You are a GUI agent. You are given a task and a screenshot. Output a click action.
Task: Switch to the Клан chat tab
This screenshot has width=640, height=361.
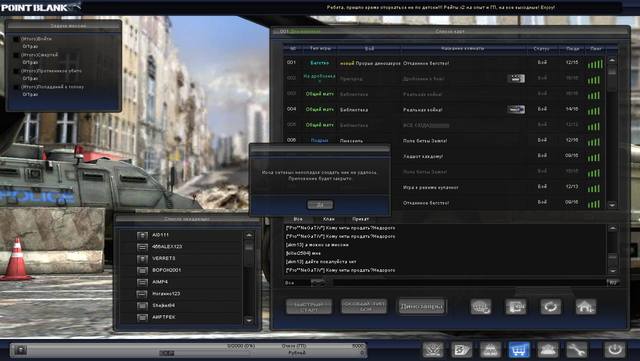[329, 219]
